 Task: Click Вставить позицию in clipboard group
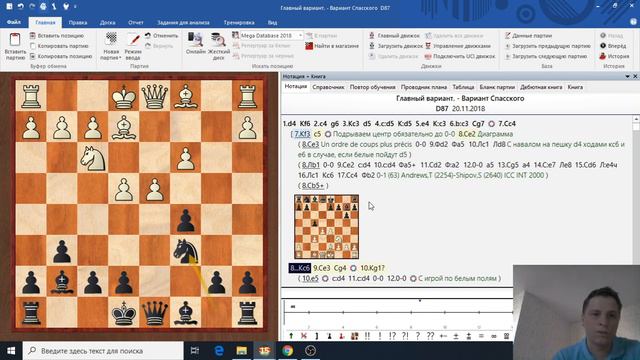click(56, 36)
